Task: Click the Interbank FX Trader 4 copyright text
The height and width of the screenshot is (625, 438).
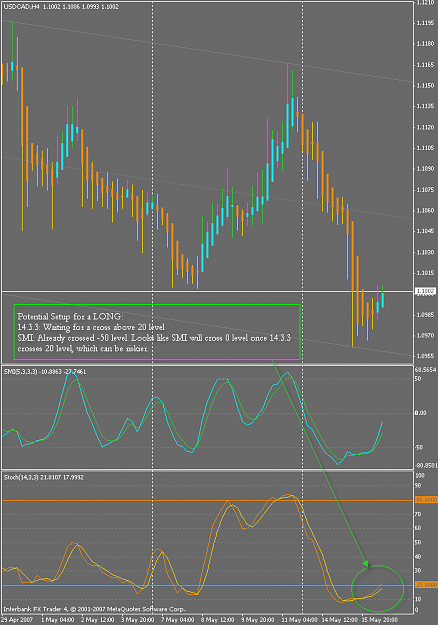Action: 94,609
